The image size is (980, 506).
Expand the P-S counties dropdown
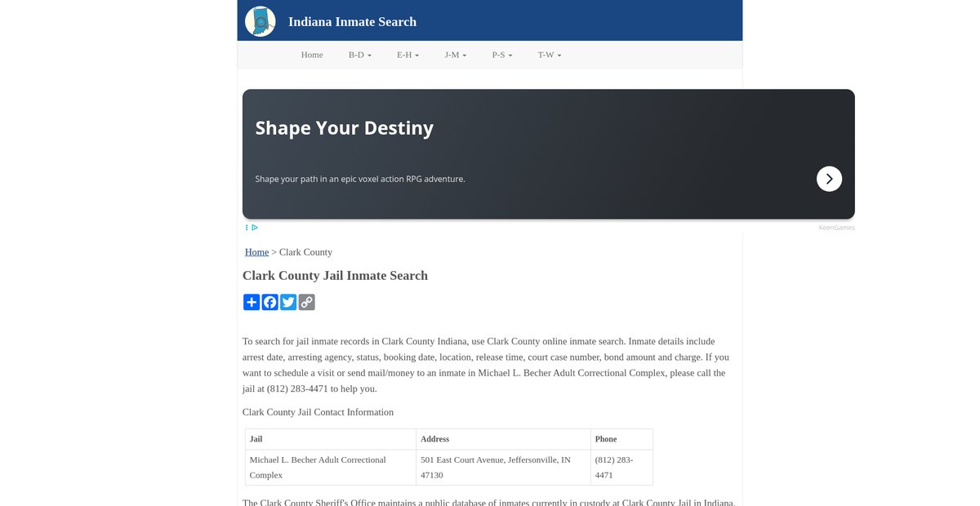pos(502,55)
